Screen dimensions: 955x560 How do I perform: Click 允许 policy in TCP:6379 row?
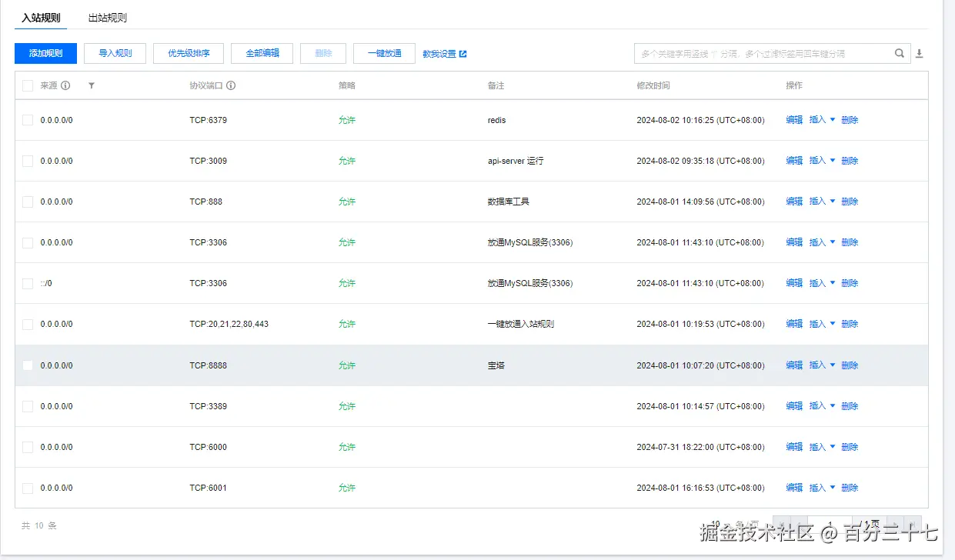[347, 120]
